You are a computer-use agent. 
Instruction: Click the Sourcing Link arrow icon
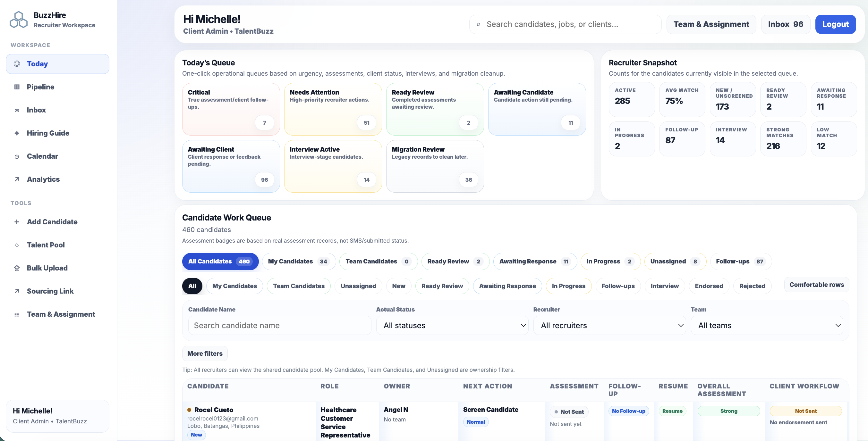[17, 291]
